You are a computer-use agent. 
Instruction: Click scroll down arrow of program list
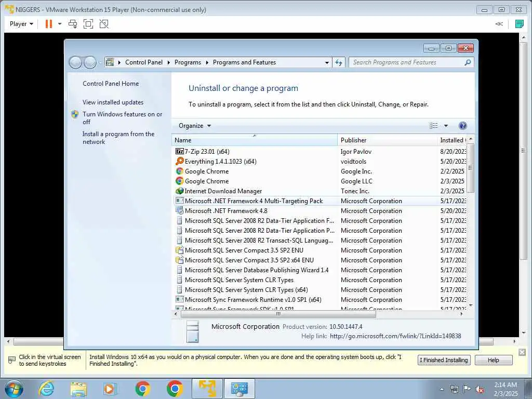[471, 305]
